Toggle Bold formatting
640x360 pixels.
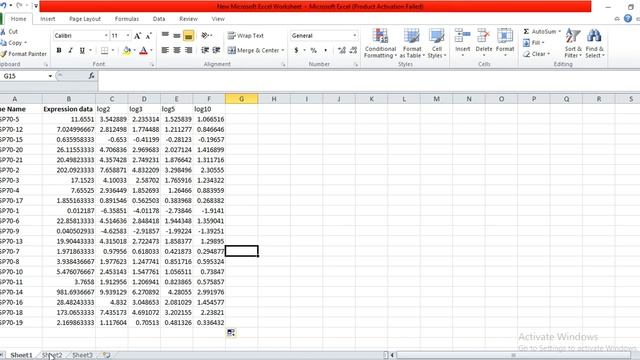pyautogui.click(x=59, y=50)
